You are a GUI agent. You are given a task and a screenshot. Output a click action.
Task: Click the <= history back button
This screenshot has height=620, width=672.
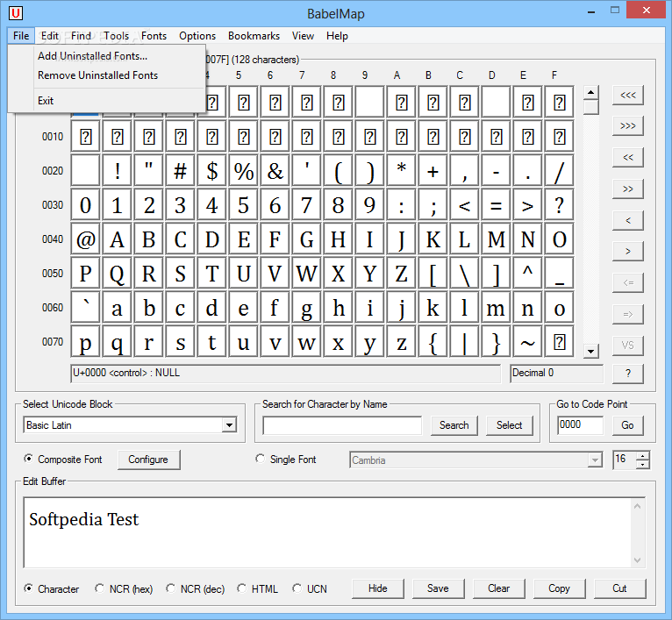628,282
